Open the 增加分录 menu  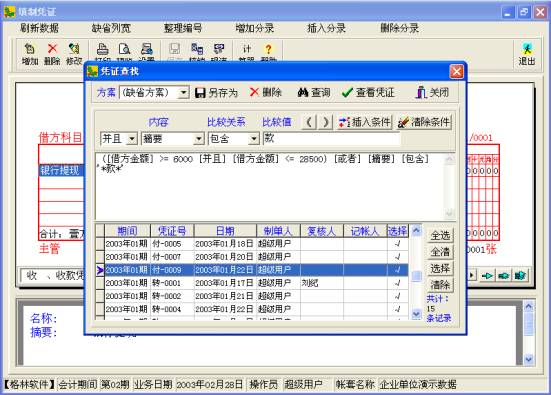(255, 28)
